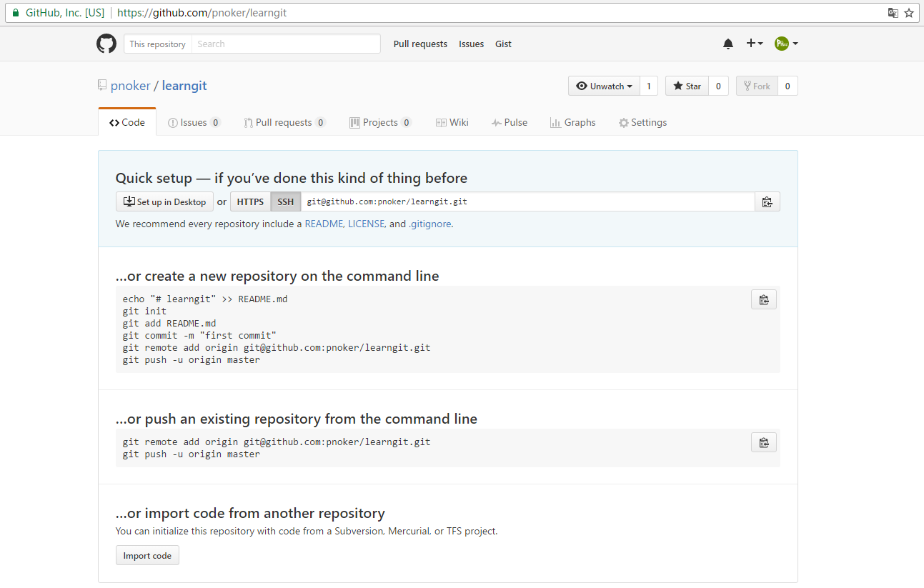Screen dimensions: 924x588
Task: Click the clone URL text field
Action: [527, 201]
